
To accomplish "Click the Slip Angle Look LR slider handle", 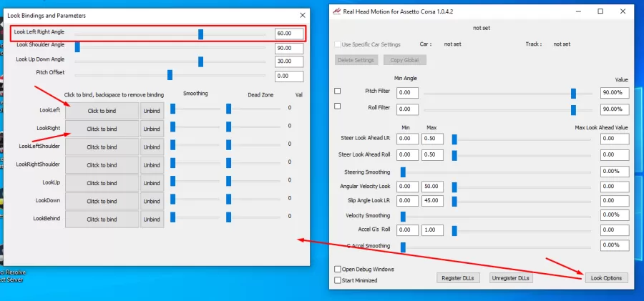I will tap(454, 202).
